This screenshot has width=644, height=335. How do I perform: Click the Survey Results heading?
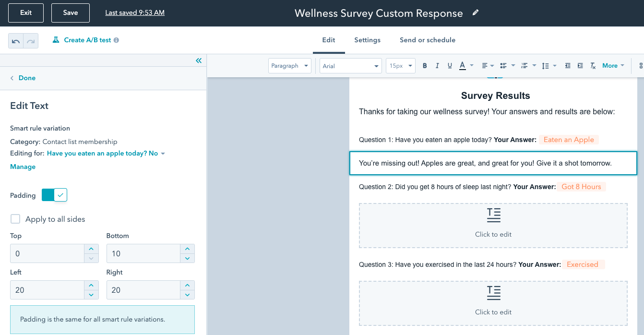pos(495,96)
